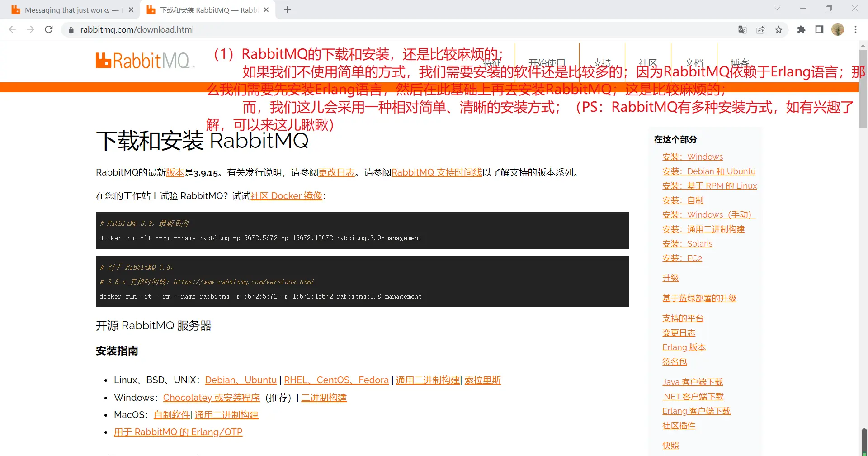Image resolution: width=868 pixels, height=456 pixels.
Task: Open sidebar 安装: EC2 link
Action: 682,258
